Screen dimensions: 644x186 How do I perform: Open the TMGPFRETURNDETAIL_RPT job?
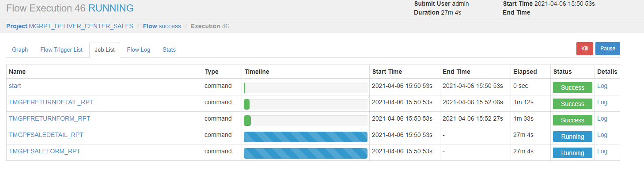(x=51, y=102)
